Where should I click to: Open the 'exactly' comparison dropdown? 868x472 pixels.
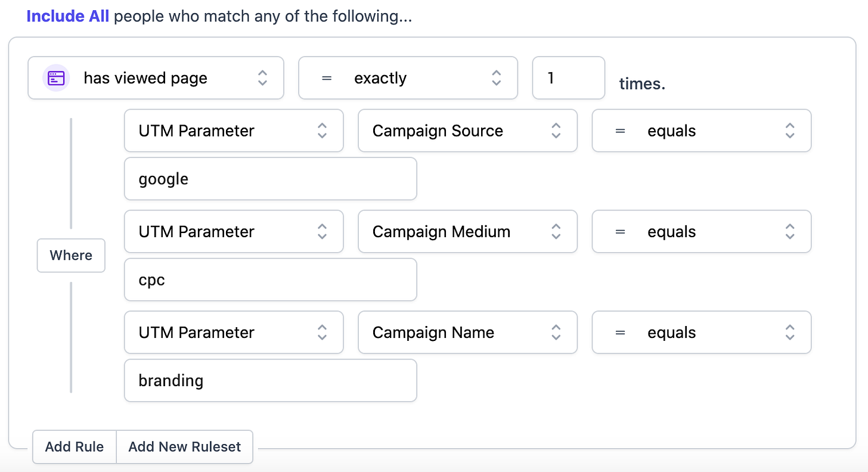tap(408, 78)
